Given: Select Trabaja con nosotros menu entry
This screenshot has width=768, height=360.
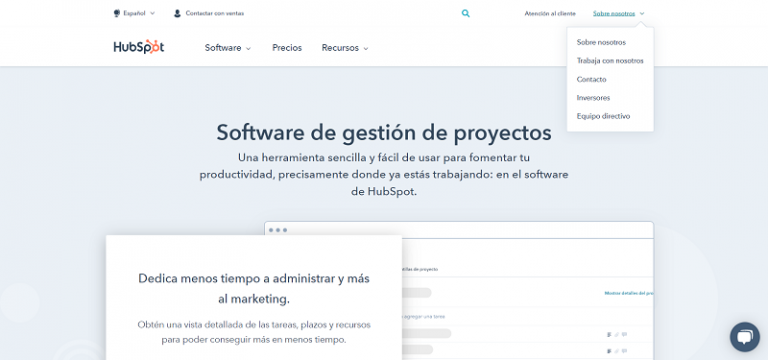Looking at the screenshot, I should [610, 61].
